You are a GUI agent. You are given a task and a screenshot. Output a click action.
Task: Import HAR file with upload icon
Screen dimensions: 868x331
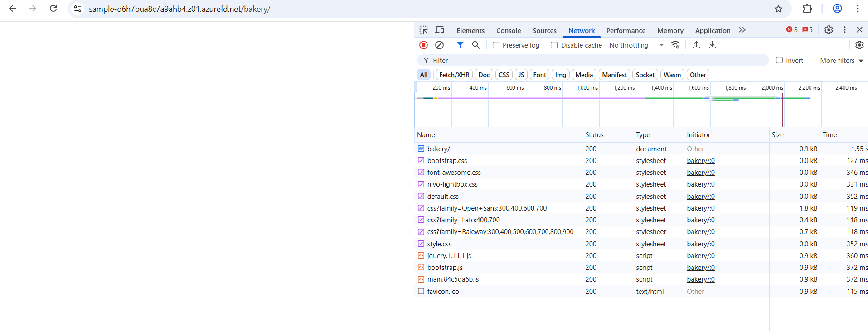pyautogui.click(x=696, y=45)
